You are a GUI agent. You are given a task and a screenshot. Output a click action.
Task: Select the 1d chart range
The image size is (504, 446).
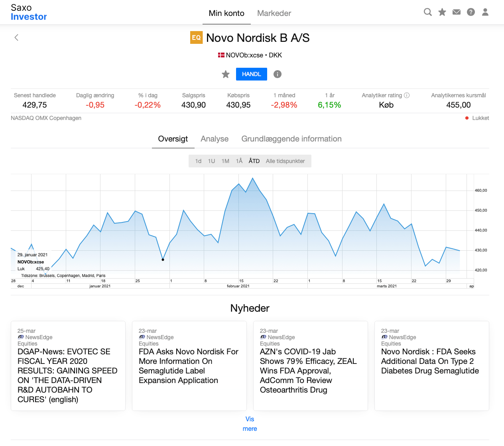coord(198,161)
